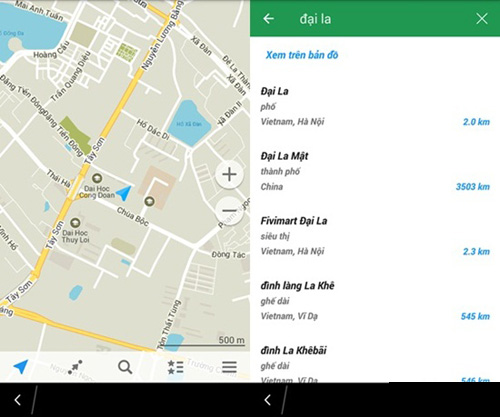Tap the Dai Hoc Cong Doan university marker
The image size is (500, 417).
(x=97, y=178)
